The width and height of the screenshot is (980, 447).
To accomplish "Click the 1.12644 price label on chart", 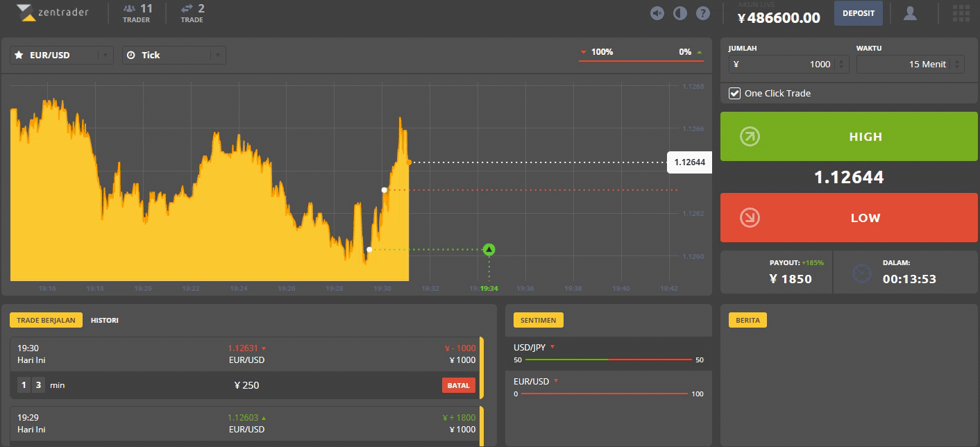I will pos(689,162).
